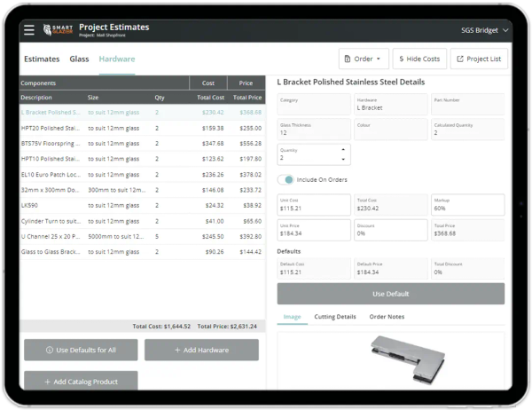Click the Hide Costs button
The image size is (532, 410).
[419, 59]
